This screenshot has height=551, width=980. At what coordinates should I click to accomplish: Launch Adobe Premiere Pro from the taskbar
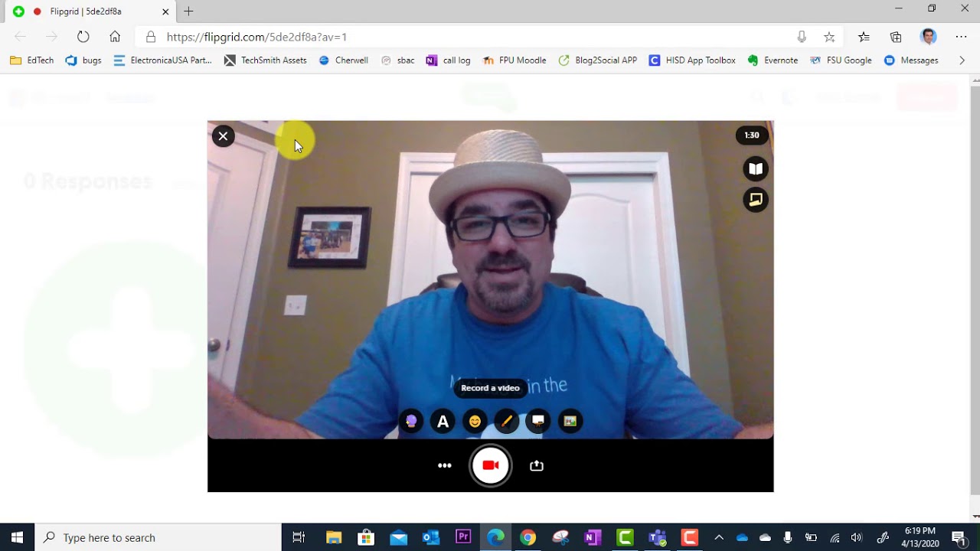coord(463,537)
